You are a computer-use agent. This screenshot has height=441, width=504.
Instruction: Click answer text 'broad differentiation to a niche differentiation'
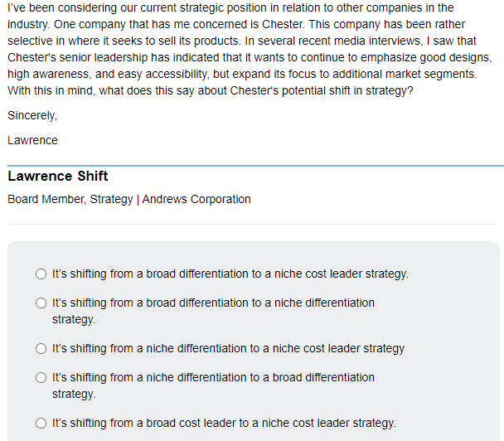213,303
